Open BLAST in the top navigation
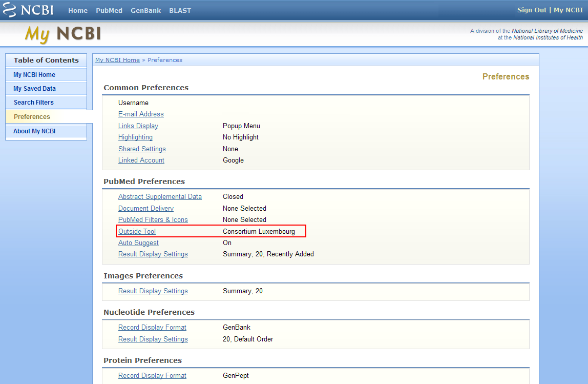Viewport: 588px width, 384px height. tap(180, 11)
